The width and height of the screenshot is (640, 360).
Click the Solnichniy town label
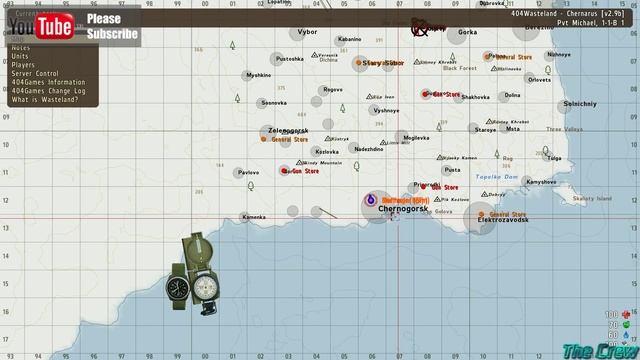click(x=580, y=104)
